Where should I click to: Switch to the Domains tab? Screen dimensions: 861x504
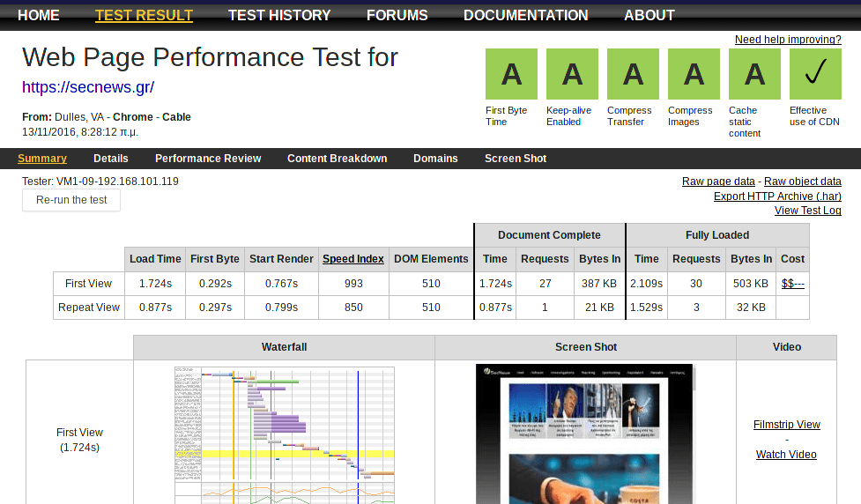435,158
